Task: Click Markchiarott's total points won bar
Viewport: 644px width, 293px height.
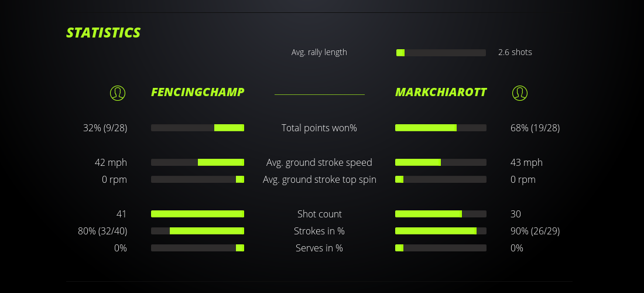Action: click(440, 128)
